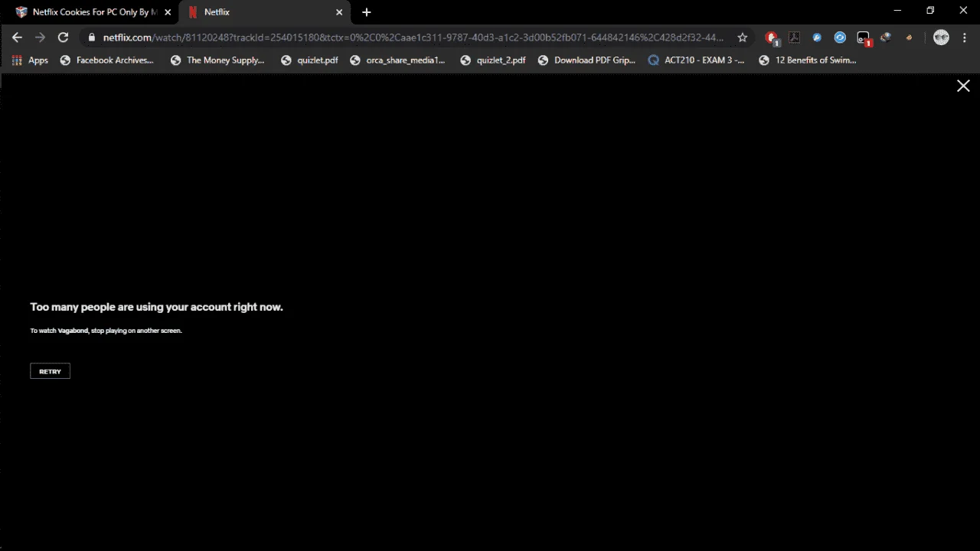Click the "Too many people" error heading
Image resolution: width=980 pixels, height=551 pixels.
(156, 307)
